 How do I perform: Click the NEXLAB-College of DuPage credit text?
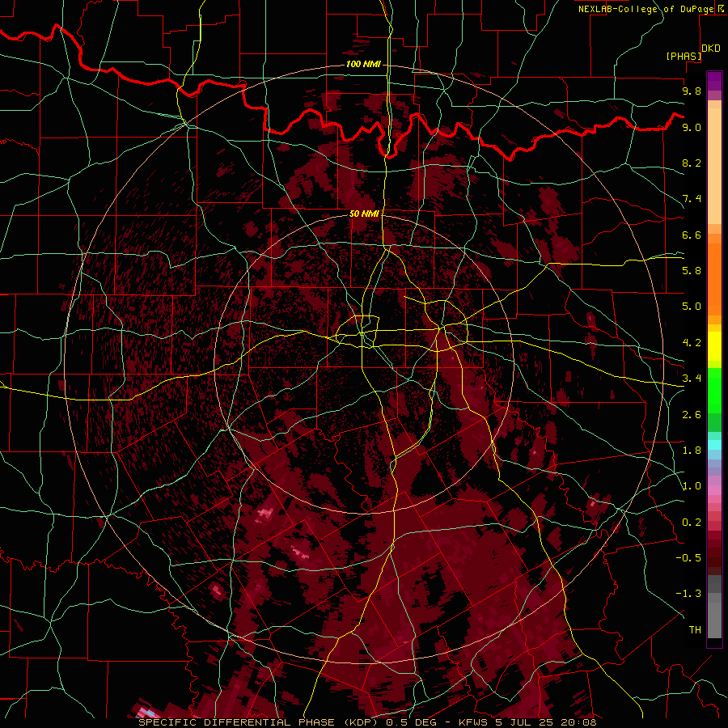coord(645,9)
